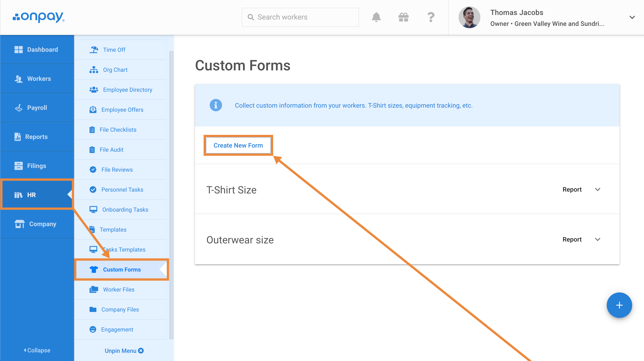Open Org Chart text link
This screenshot has width=644, height=361.
click(x=115, y=70)
